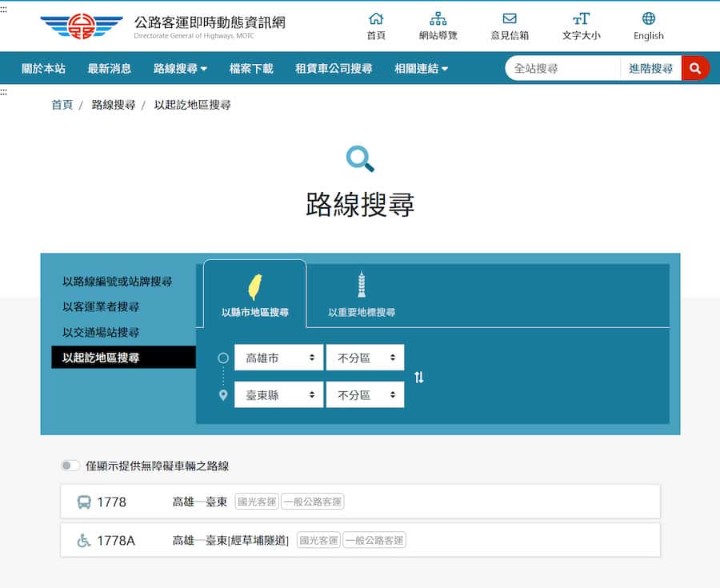Click 進階搜尋 advanced search button
Screen dimensions: 720x588
(650, 68)
